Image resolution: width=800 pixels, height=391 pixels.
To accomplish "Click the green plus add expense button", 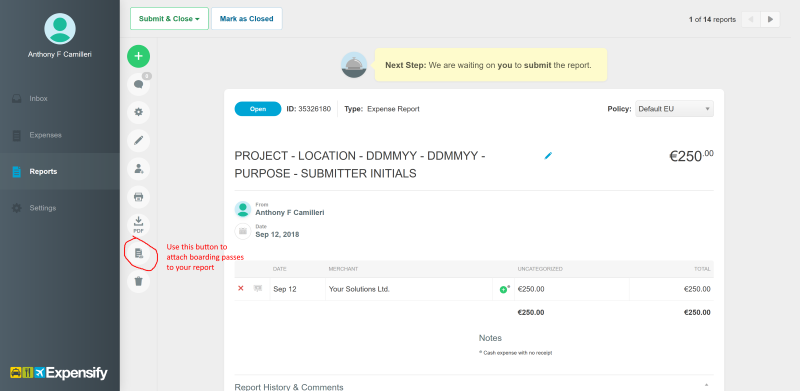I will click(x=138, y=56).
